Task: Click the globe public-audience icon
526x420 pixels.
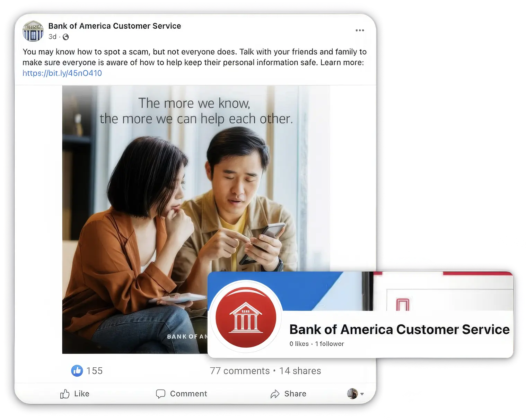Action: (x=65, y=37)
